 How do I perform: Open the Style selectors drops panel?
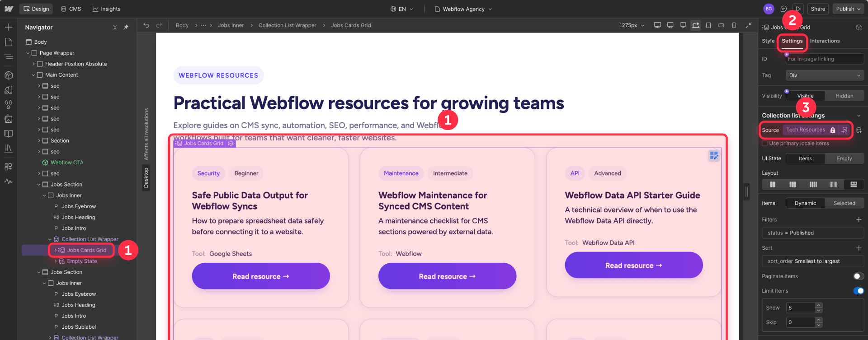9,104
